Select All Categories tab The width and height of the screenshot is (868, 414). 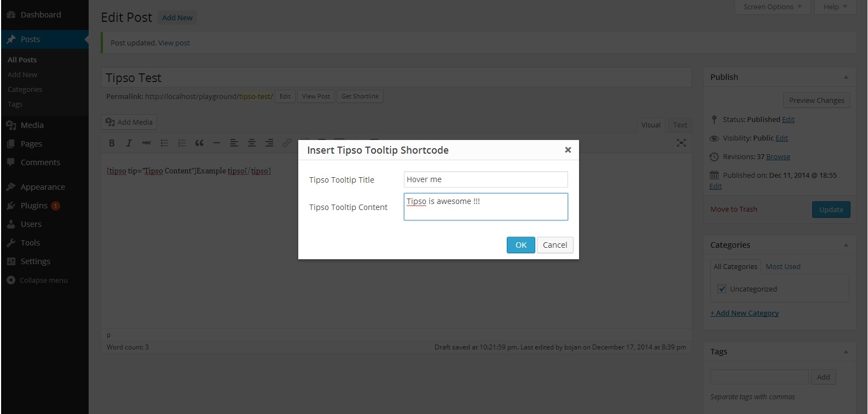[735, 266]
